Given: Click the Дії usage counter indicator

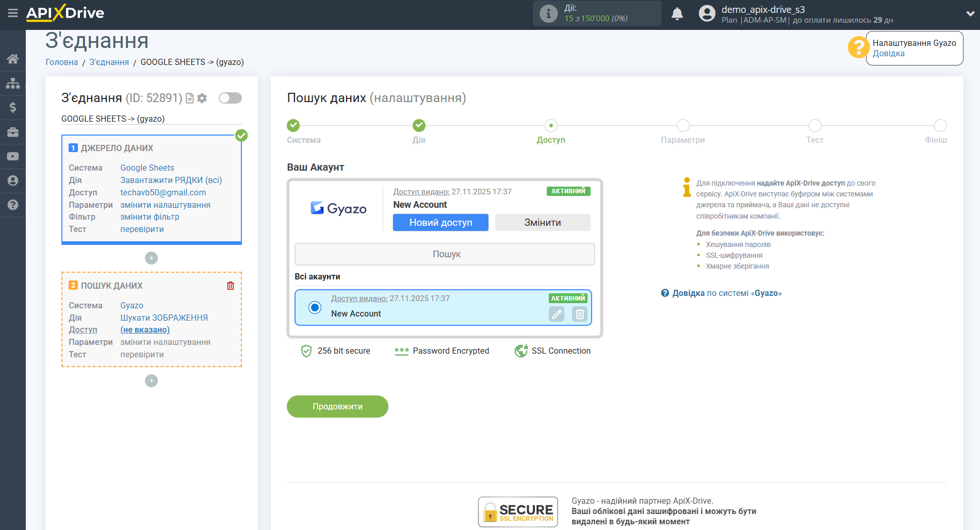Looking at the screenshot, I should 597,13.
